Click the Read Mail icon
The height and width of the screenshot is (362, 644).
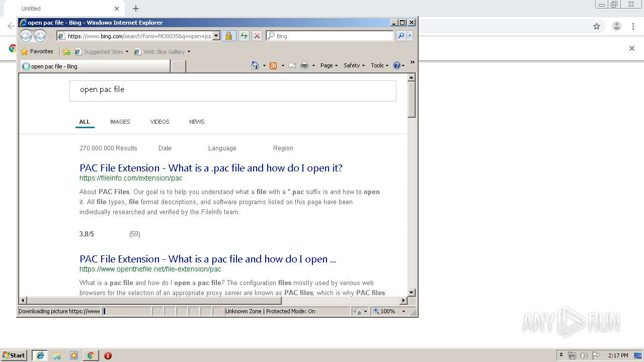(292, 65)
